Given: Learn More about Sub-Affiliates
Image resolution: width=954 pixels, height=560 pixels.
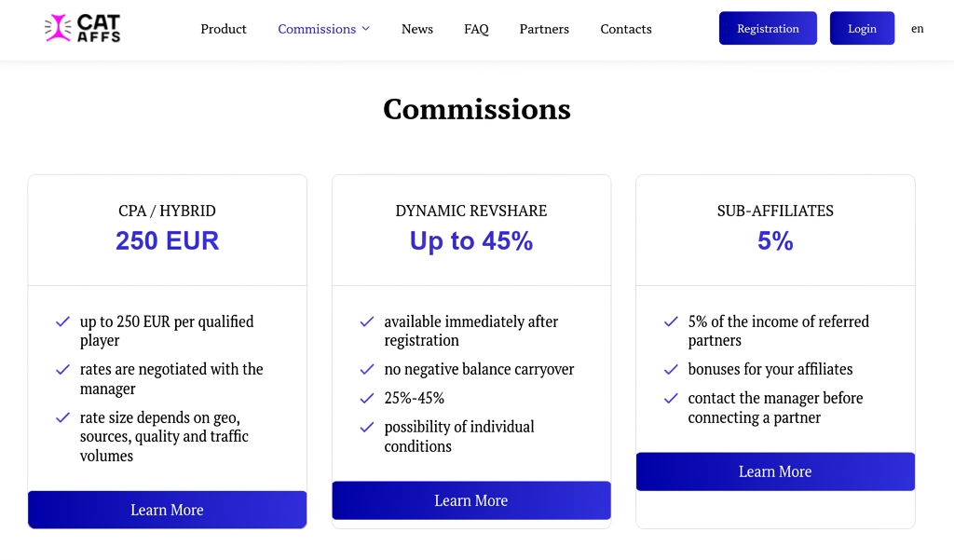Looking at the screenshot, I should click(x=775, y=471).
